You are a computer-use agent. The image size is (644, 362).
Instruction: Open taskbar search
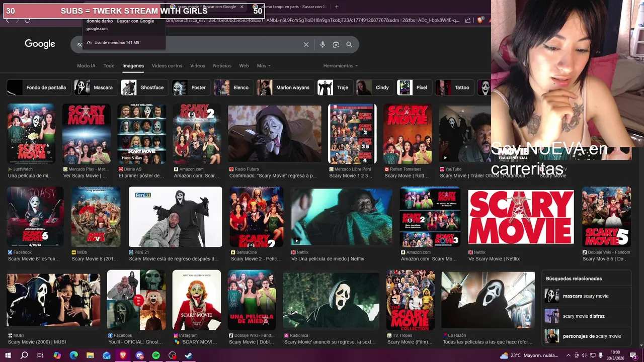point(24,355)
